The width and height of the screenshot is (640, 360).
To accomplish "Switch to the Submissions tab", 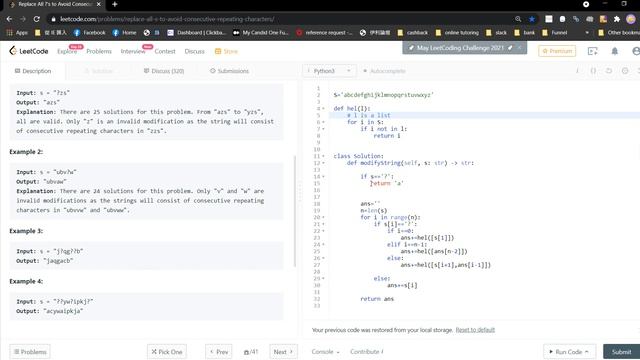I will pyautogui.click(x=229, y=71).
